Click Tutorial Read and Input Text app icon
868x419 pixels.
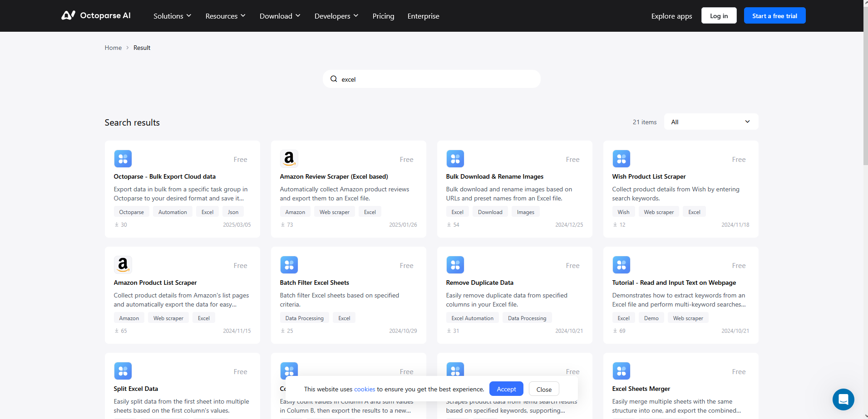click(621, 265)
